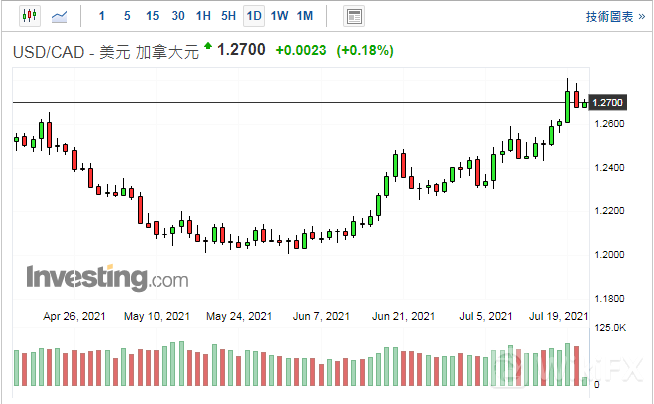Click the Jun 21, 2021 date label
The image size is (654, 404).
[x=403, y=316]
